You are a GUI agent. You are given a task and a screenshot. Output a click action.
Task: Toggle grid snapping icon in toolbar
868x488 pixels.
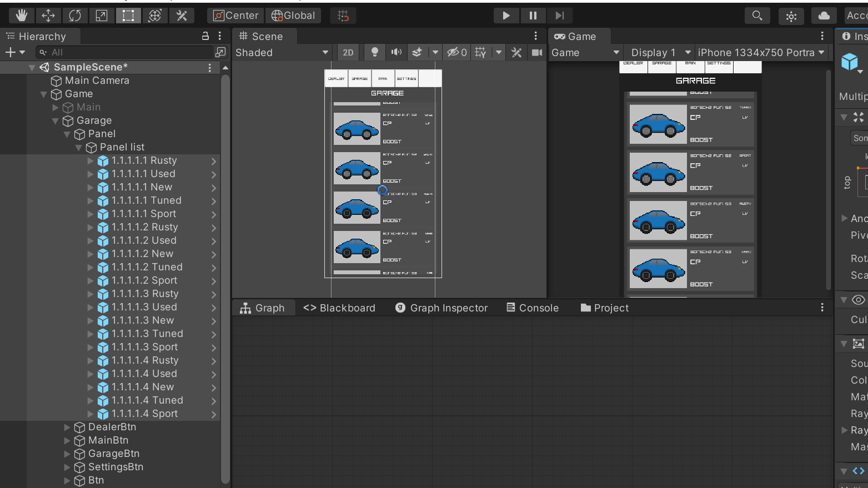pos(343,16)
